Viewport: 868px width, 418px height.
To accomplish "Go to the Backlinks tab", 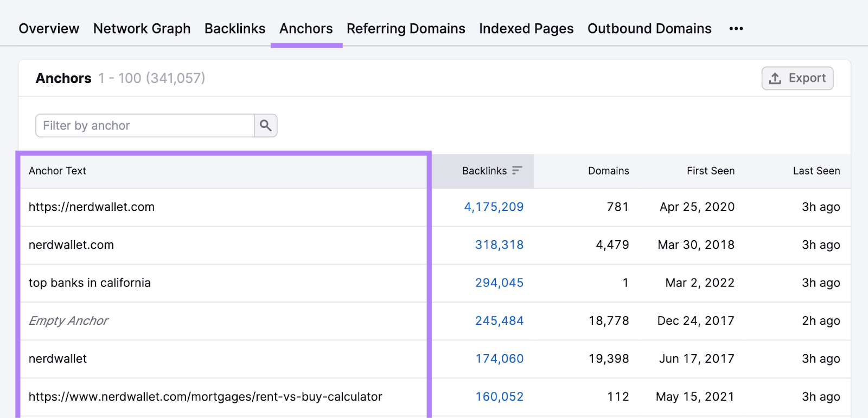I will tap(235, 29).
